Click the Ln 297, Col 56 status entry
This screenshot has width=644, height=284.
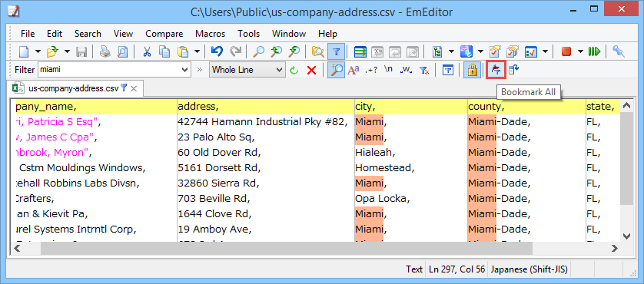click(x=456, y=269)
